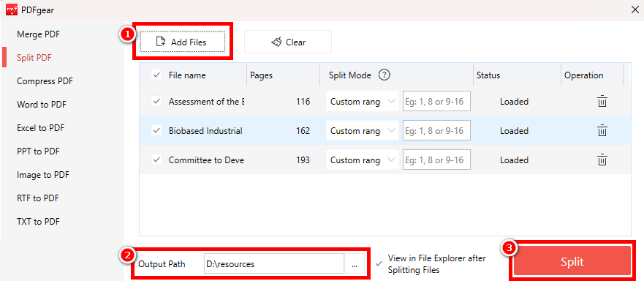Click the Status column header
Screen dimensions: 644x281
pyautogui.click(x=488, y=75)
